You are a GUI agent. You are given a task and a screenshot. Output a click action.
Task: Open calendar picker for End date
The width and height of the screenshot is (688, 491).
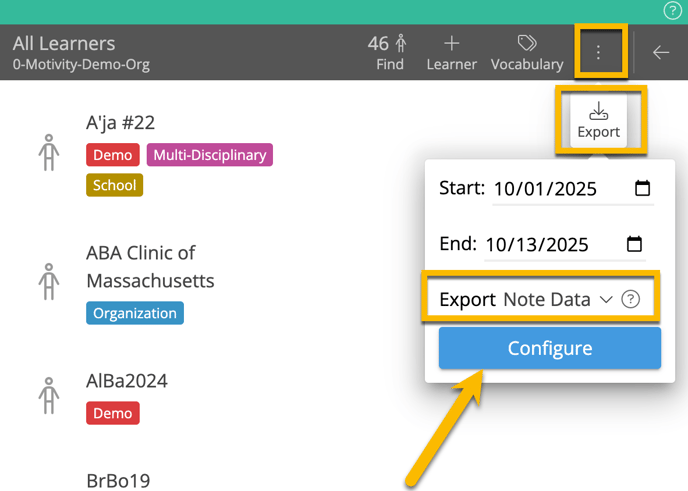(x=634, y=244)
